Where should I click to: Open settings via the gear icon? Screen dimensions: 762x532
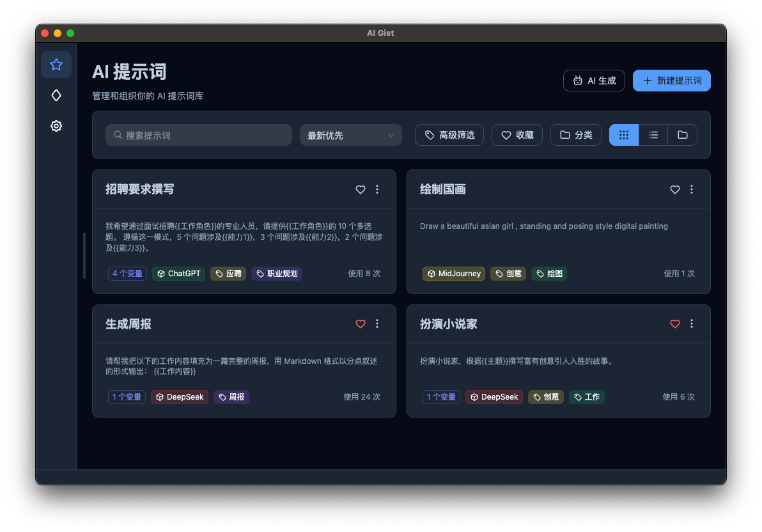point(56,126)
